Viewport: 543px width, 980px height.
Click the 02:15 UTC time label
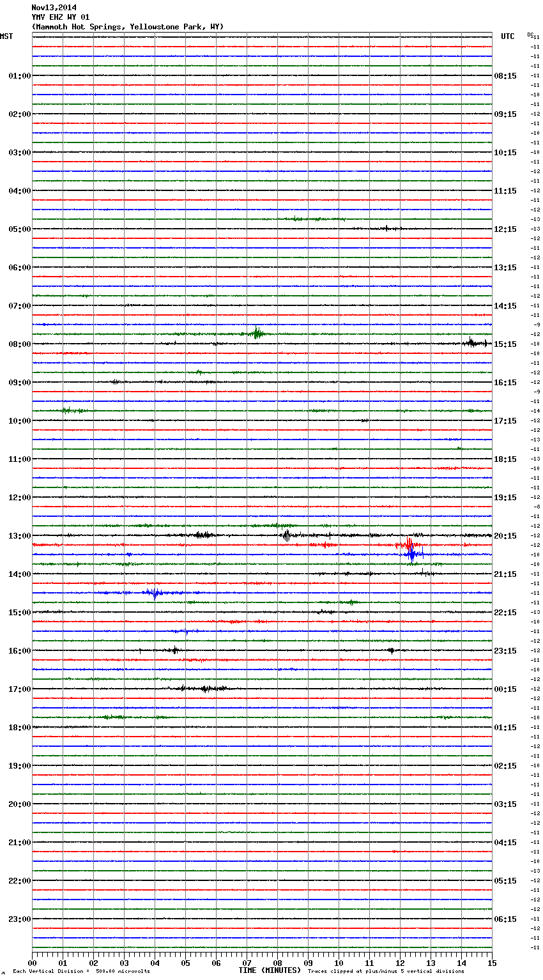(x=505, y=766)
